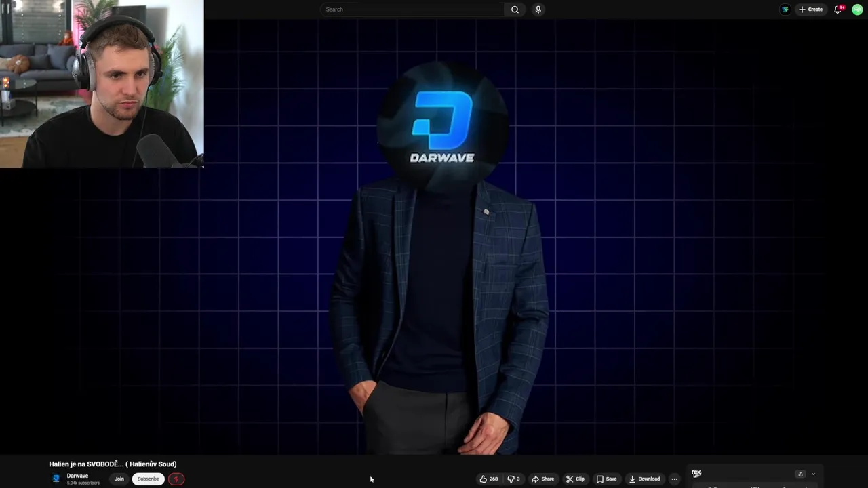
Task: Open the green account avatar menu
Action: [857, 9]
